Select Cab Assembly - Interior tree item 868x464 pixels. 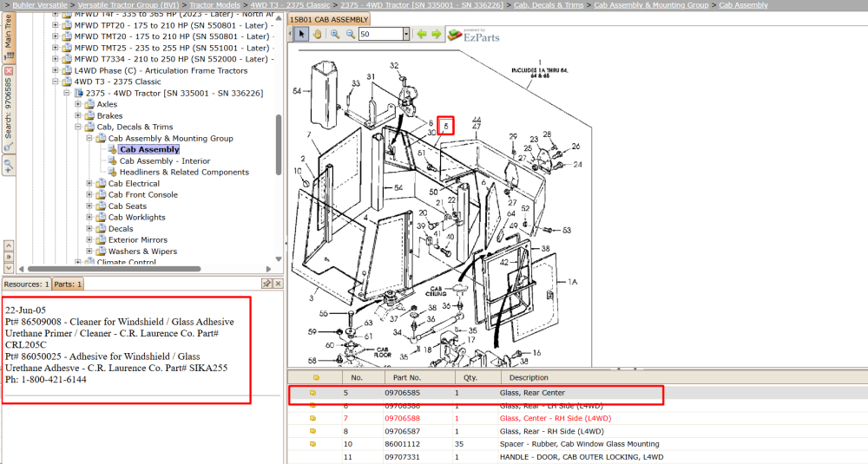[x=165, y=161]
